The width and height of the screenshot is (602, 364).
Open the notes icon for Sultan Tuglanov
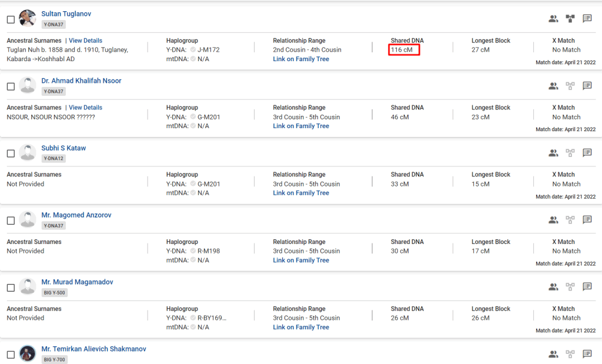point(587,19)
